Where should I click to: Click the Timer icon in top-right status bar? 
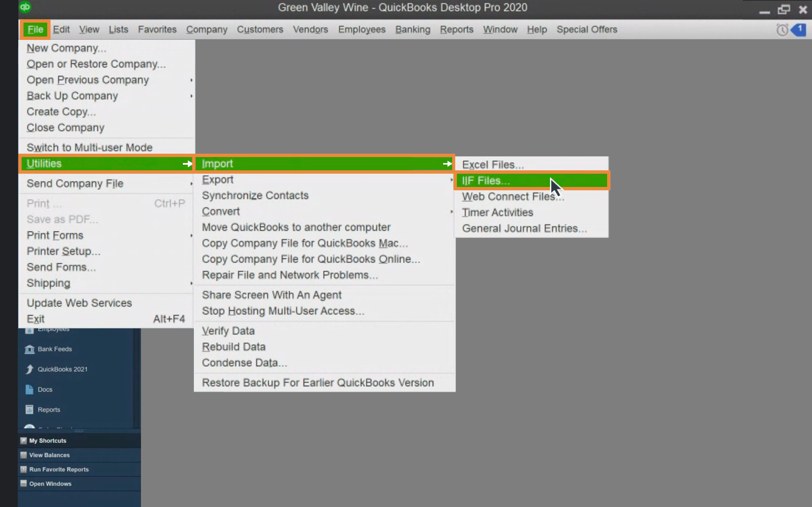pyautogui.click(x=782, y=29)
